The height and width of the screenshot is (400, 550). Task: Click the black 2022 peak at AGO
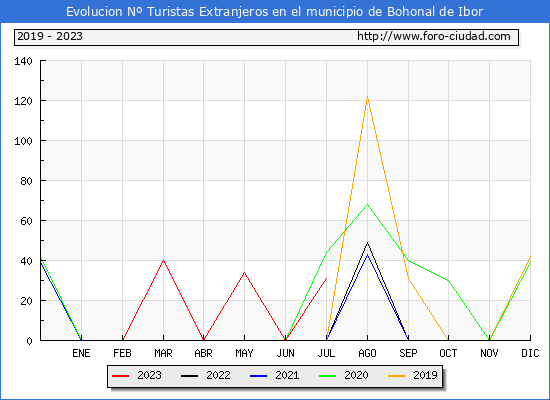(x=367, y=242)
